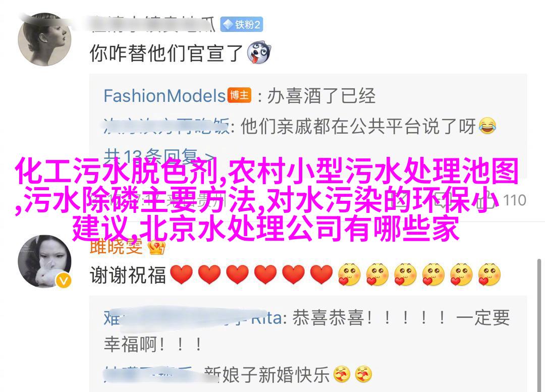Tap the 恭喜恭喜 reply text
Viewport: 545px width, 392px height.
[x=328, y=318]
